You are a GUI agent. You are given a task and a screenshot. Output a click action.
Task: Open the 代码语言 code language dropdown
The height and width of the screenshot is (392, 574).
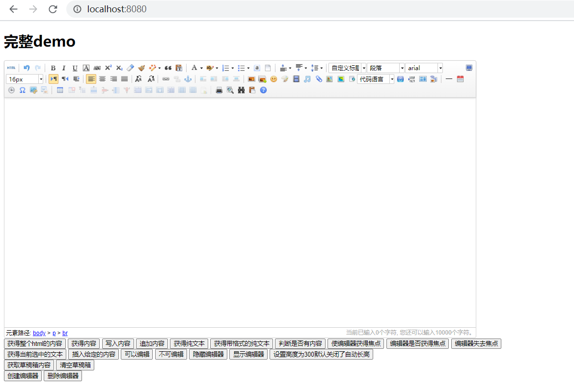click(x=376, y=79)
